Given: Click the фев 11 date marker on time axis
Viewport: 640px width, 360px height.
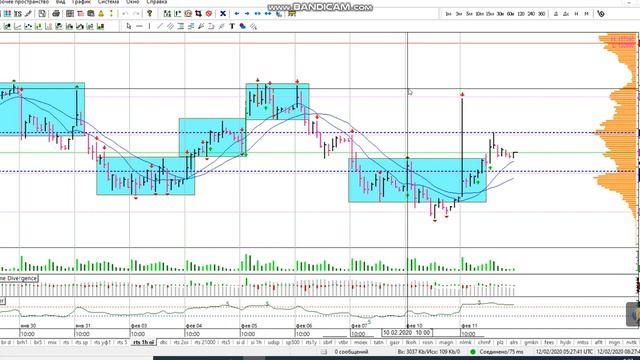Looking at the screenshot, I should click(469, 326).
